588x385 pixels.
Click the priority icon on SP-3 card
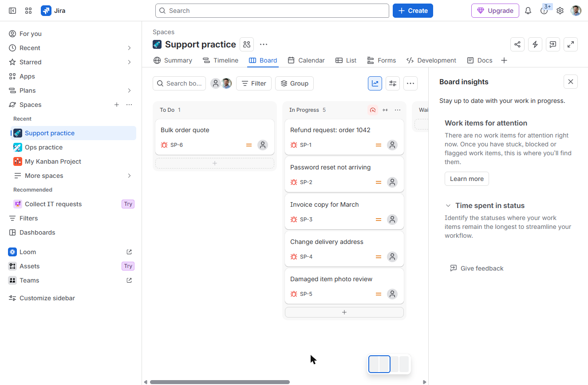tap(379, 220)
